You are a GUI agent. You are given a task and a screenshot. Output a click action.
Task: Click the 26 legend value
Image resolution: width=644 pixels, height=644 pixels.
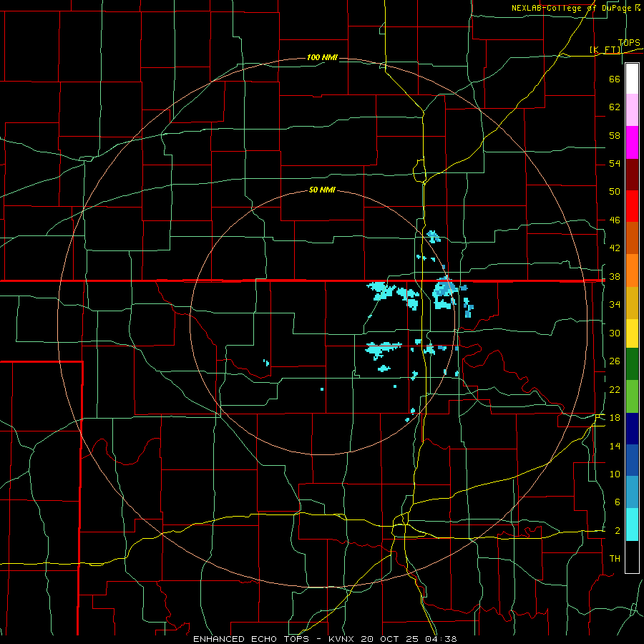(615, 361)
